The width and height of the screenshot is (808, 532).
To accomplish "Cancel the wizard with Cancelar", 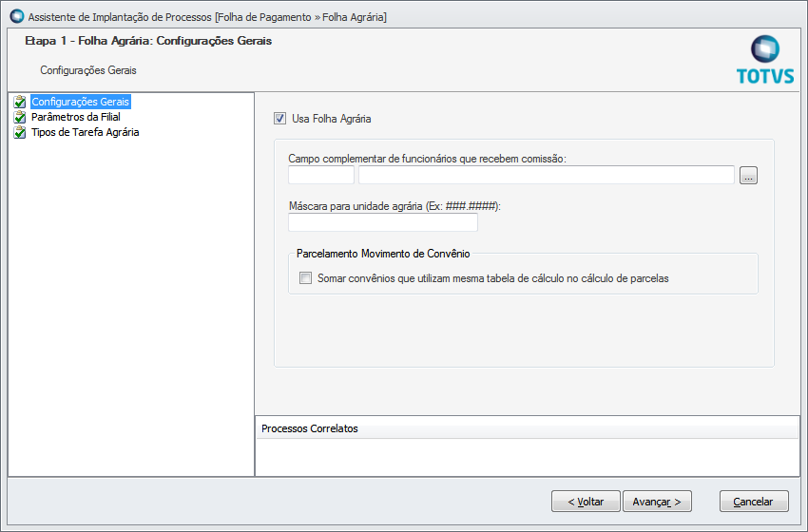I will (754, 501).
